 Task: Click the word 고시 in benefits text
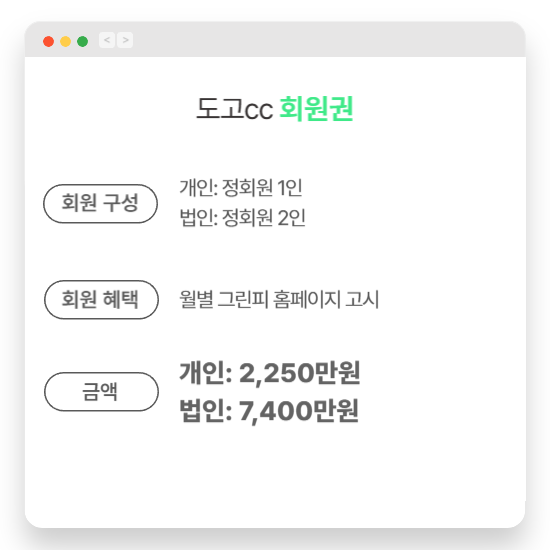(x=362, y=300)
